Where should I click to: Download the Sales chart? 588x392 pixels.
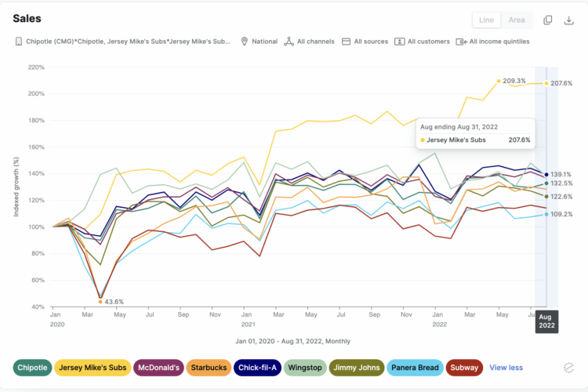click(x=569, y=20)
